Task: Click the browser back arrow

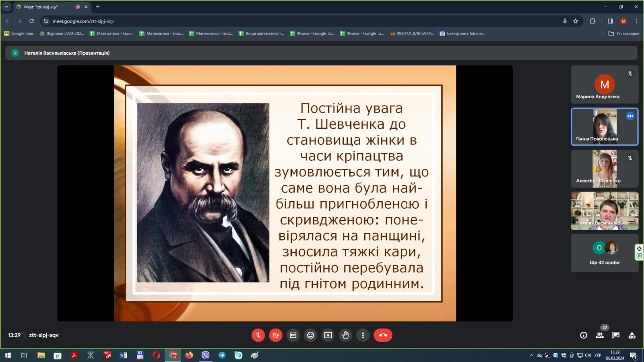Action: [7, 21]
